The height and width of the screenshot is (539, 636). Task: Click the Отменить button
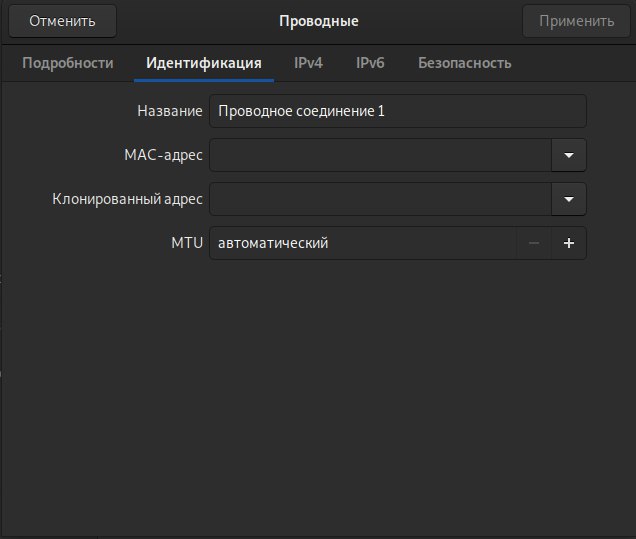click(62, 21)
